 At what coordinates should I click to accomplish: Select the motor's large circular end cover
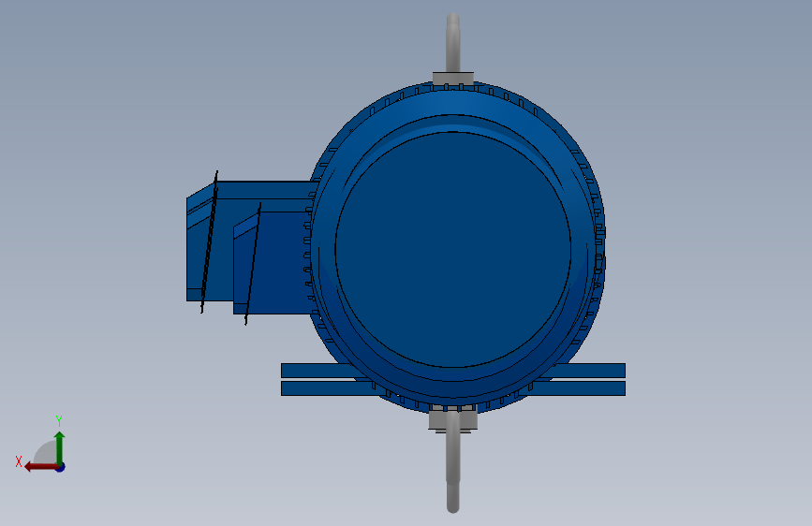[453, 250]
